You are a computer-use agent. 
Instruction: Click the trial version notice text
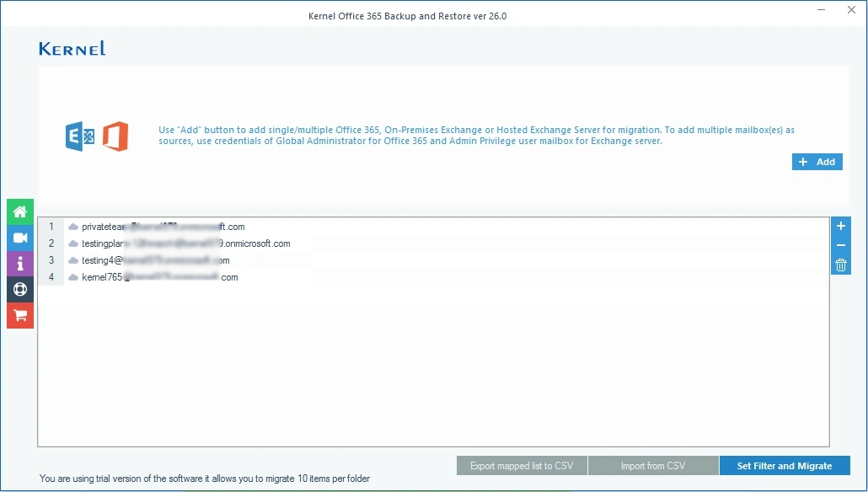coord(204,479)
